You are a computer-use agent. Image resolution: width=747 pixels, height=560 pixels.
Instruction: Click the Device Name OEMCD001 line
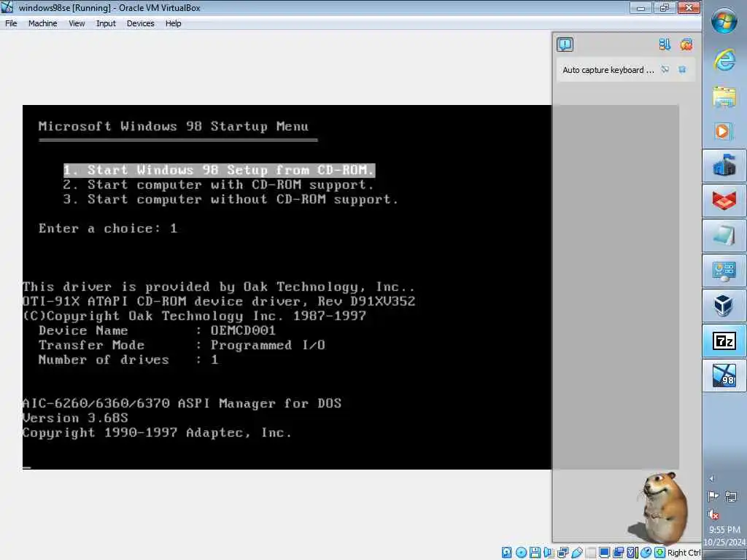(157, 330)
